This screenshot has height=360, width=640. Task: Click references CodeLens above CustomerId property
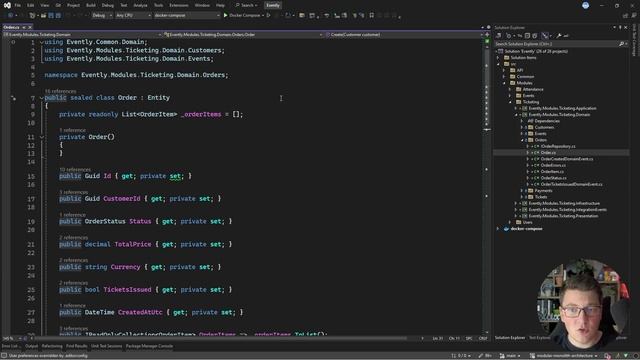73,192
